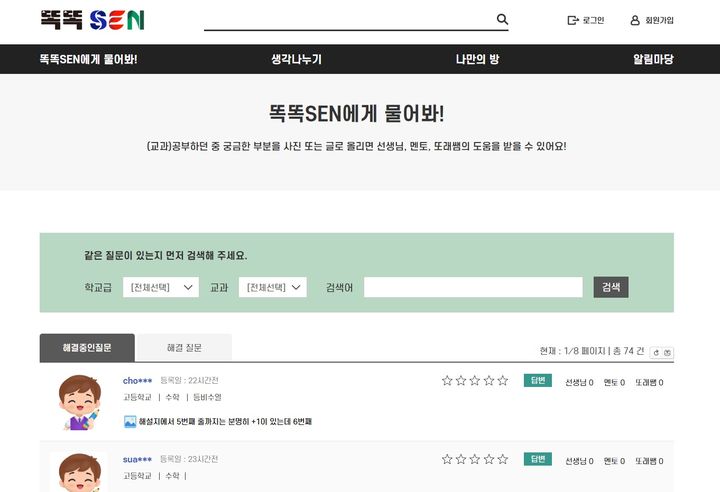Switch to the 해결 질문 tab
This screenshot has width=720, height=492.
pos(184,348)
